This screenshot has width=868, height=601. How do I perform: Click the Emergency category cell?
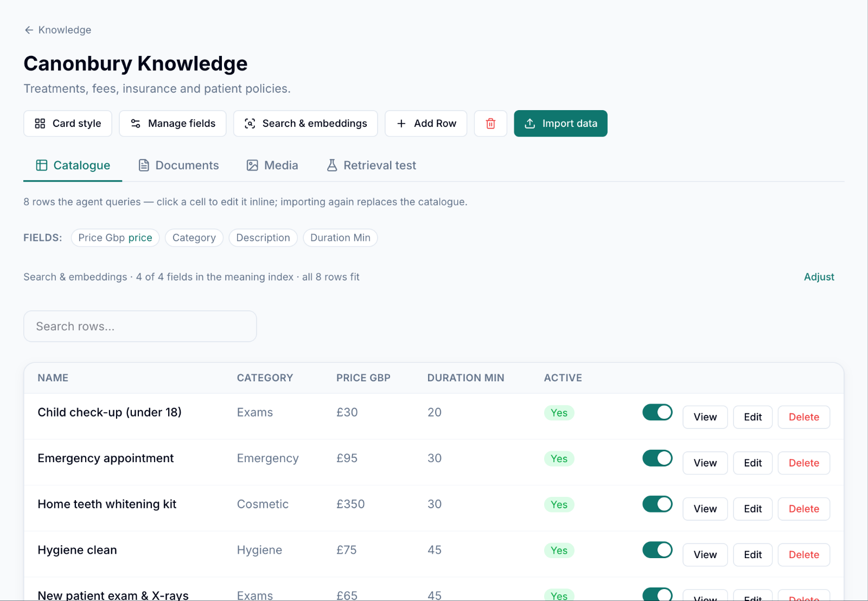(x=268, y=458)
